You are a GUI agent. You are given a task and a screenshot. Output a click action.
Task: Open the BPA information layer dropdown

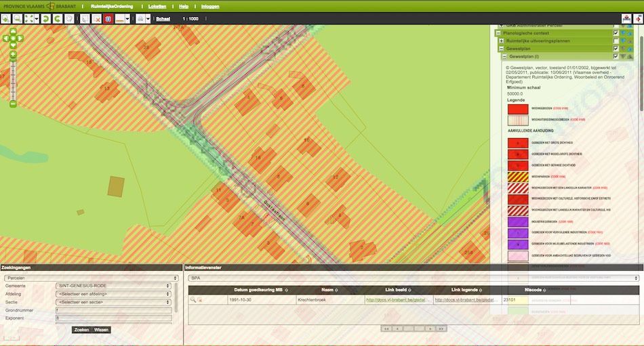(x=414, y=278)
